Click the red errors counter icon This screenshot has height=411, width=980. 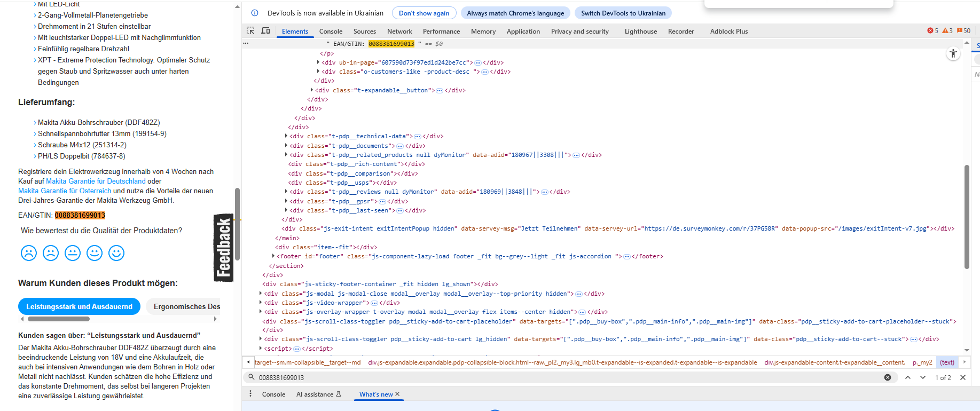click(933, 31)
